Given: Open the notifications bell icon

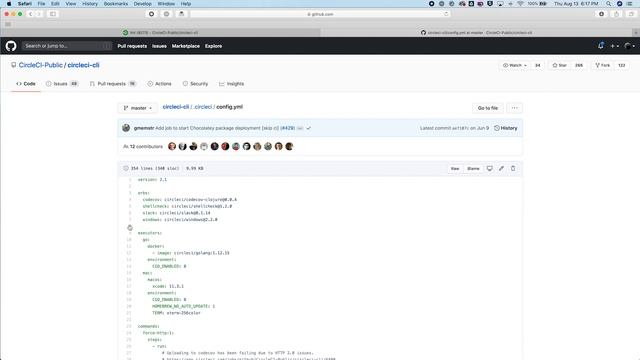Looking at the screenshot, I should click(601, 46).
